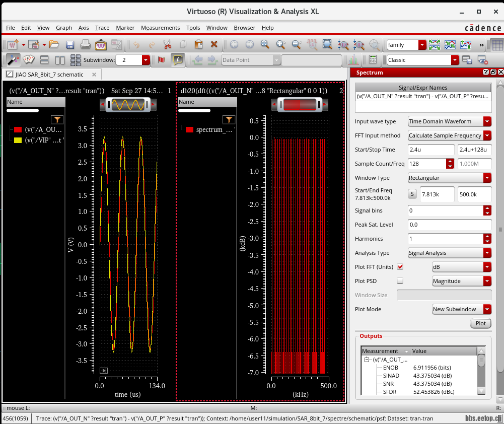This screenshot has width=504, height=424.
Task: Click the hide-workspace eye icon
Action: [482, 60]
